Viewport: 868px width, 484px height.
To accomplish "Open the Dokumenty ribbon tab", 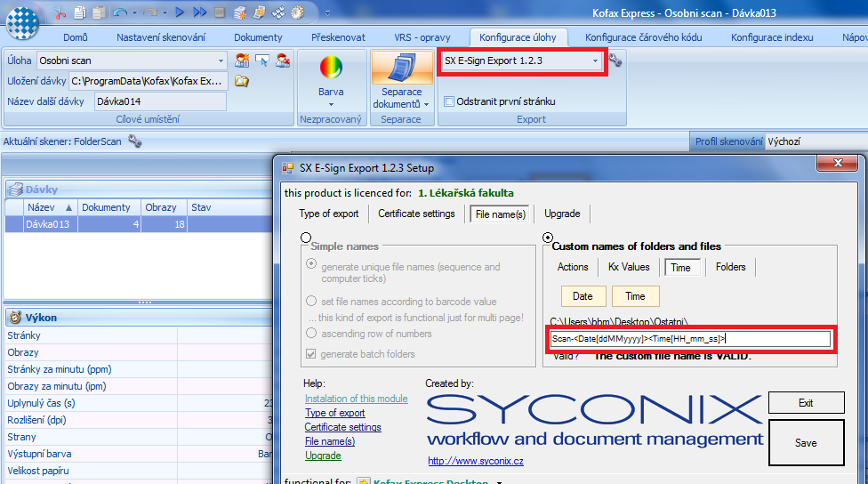I will click(x=258, y=37).
